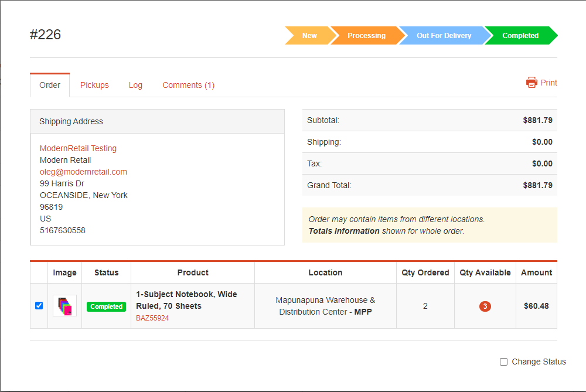Click the Qty Available column header
This screenshot has width=586, height=392.
click(485, 273)
